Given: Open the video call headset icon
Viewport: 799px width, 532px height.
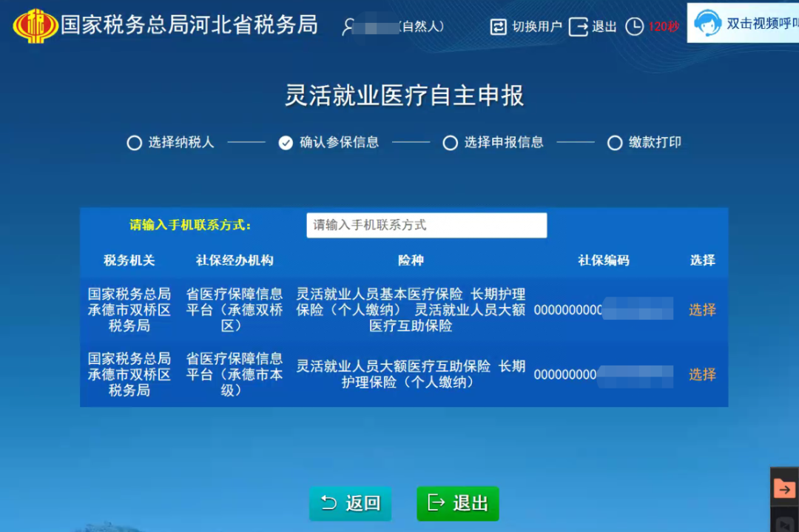Looking at the screenshot, I should click(708, 23).
